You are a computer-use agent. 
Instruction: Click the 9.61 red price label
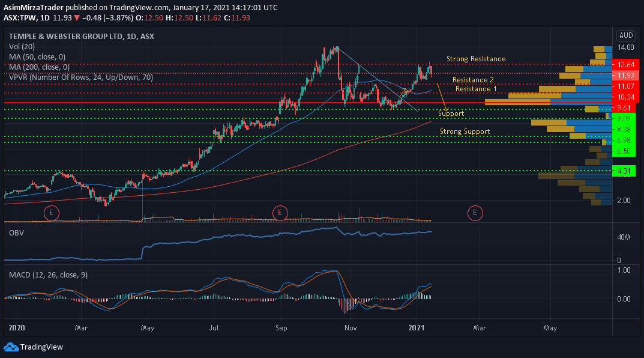tap(624, 108)
